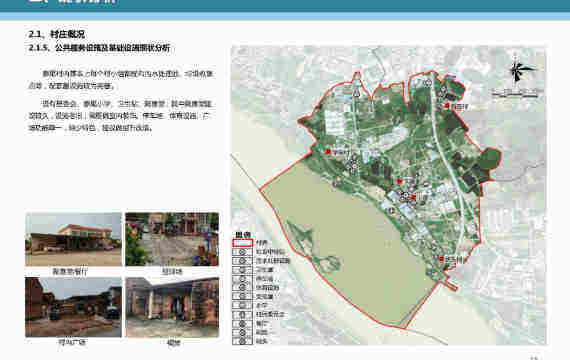Click the caption under the restaurant photo
The image size is (570, 360).
[70, 272]
